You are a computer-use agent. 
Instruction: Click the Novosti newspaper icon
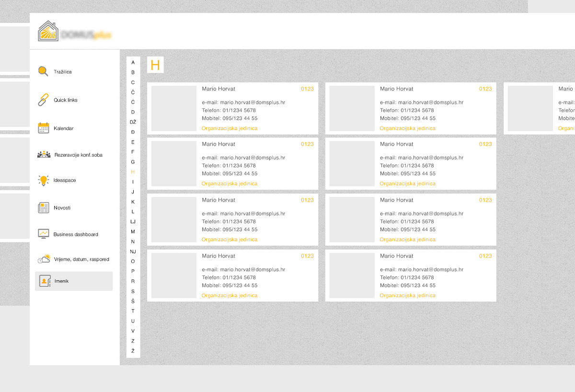tap(44, 208)
